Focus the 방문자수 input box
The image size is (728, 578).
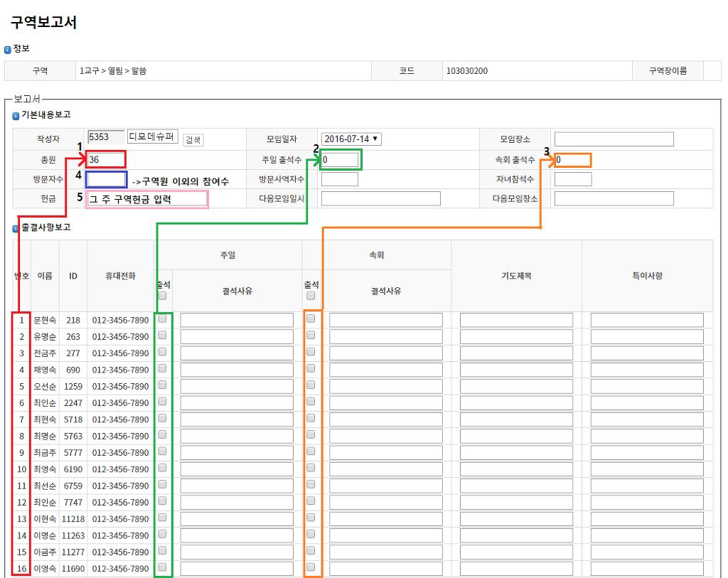(x=106, y=179)
